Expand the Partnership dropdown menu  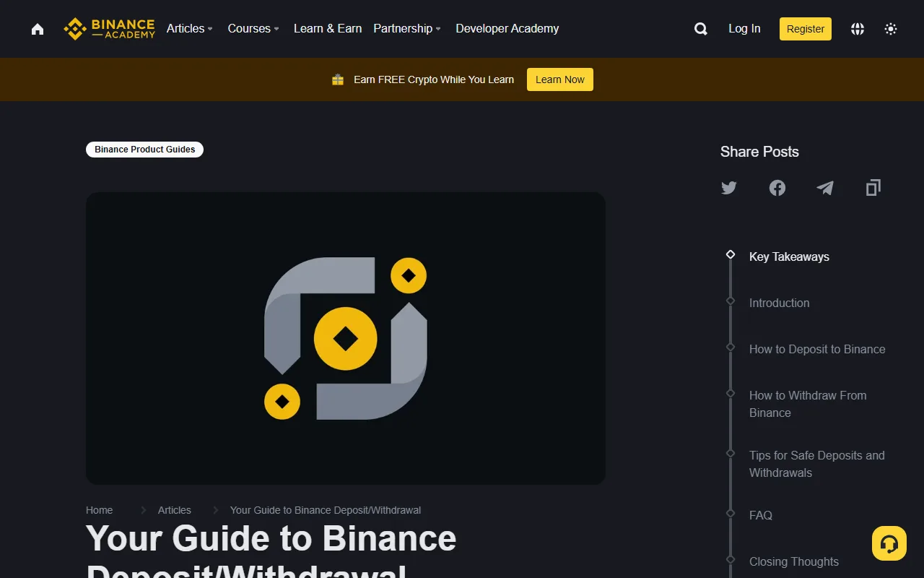[407, 29]
